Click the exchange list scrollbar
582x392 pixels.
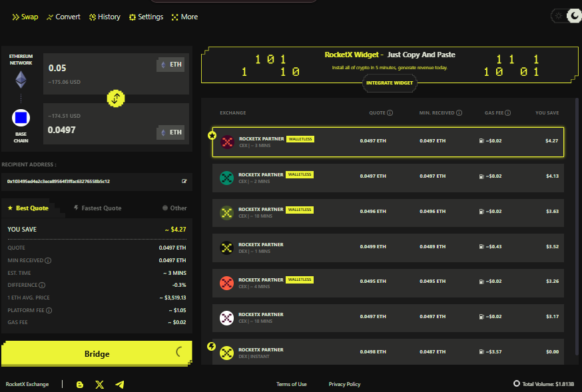(x=577, y=226)
